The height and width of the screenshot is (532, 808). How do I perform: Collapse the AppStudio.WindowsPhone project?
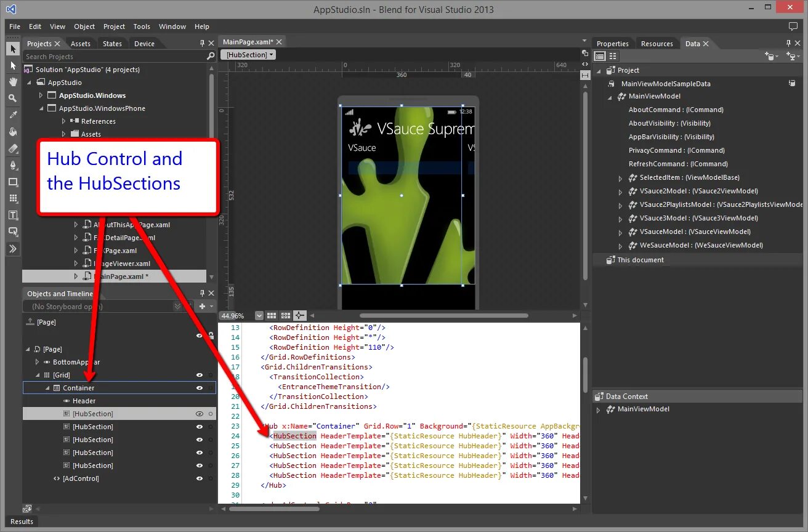tap(42, 108)
